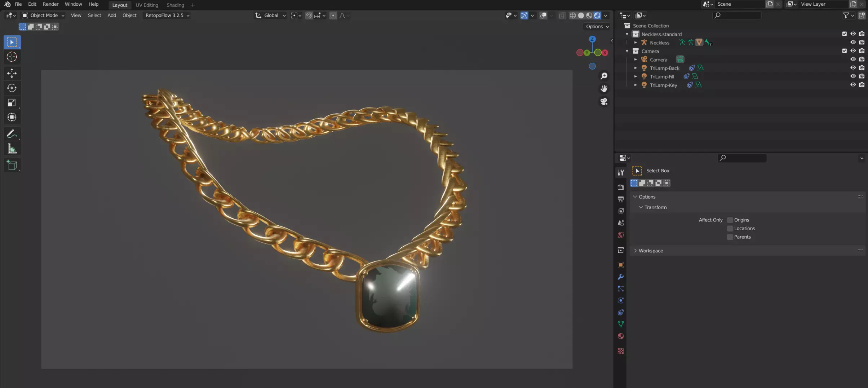Open the Object properties tab
868x388 pixels.
tap(620, 265)
